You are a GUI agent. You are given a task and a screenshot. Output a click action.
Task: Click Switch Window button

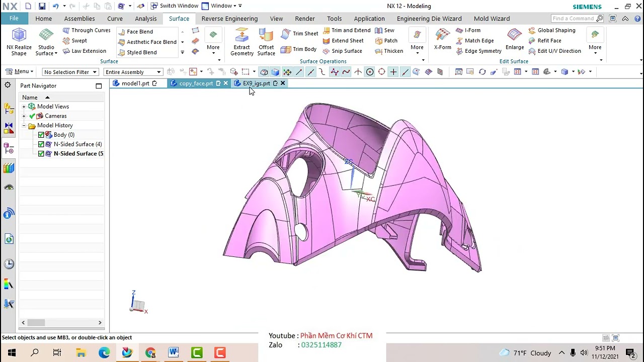point(175,6)
